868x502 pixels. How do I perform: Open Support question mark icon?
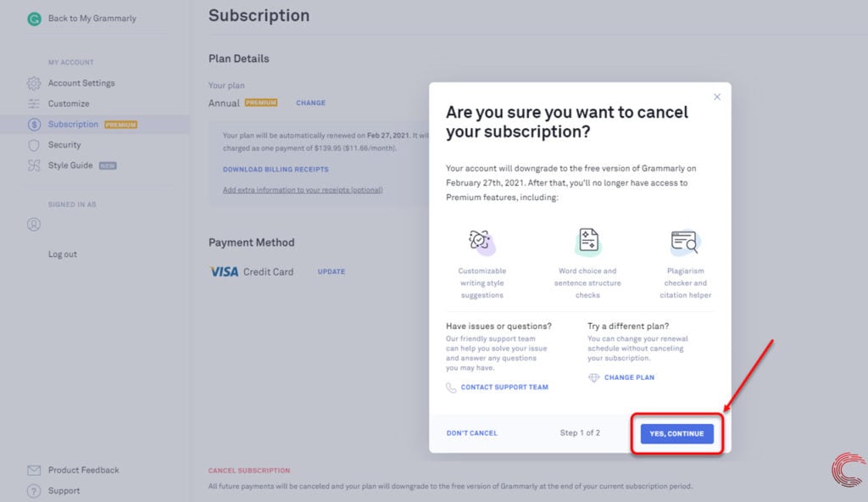[34, 490]
